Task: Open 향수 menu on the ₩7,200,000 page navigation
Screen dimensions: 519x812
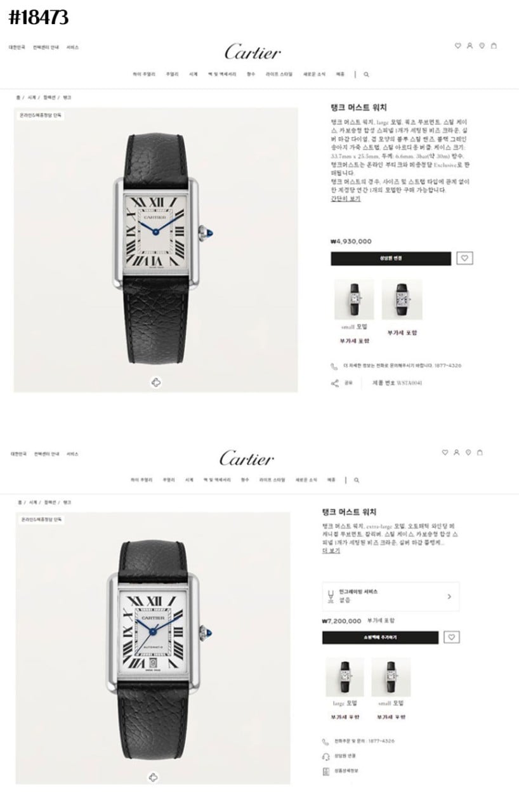Action: (245, 480)
